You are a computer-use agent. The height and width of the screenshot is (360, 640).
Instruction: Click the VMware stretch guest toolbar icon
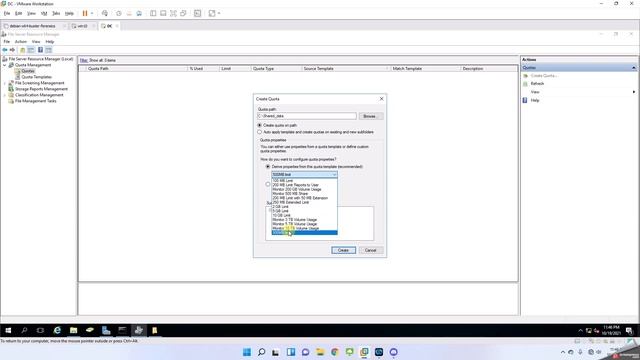click(x=212, y=13)
